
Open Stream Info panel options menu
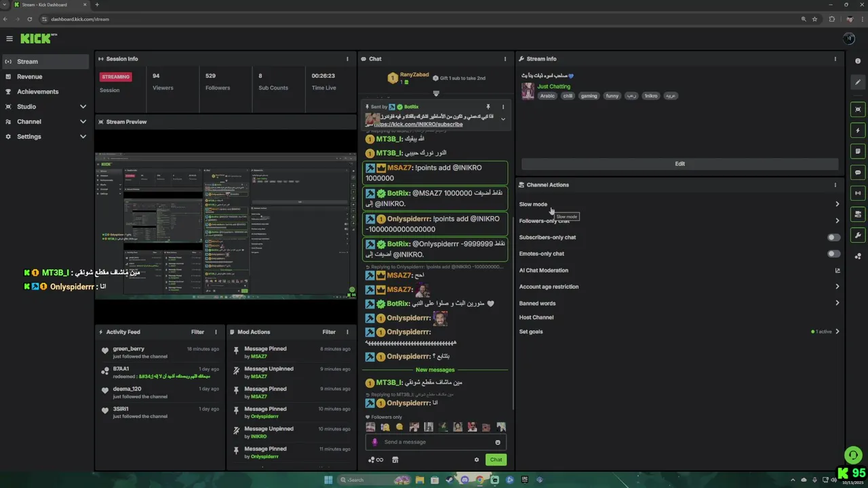tap(835, 59)
